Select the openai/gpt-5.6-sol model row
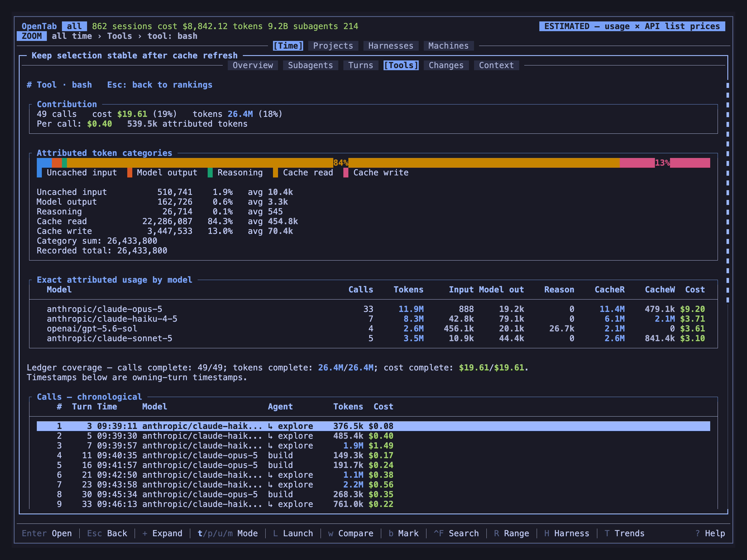This screenshot has width=747, height=560. [x=373, y=328]
